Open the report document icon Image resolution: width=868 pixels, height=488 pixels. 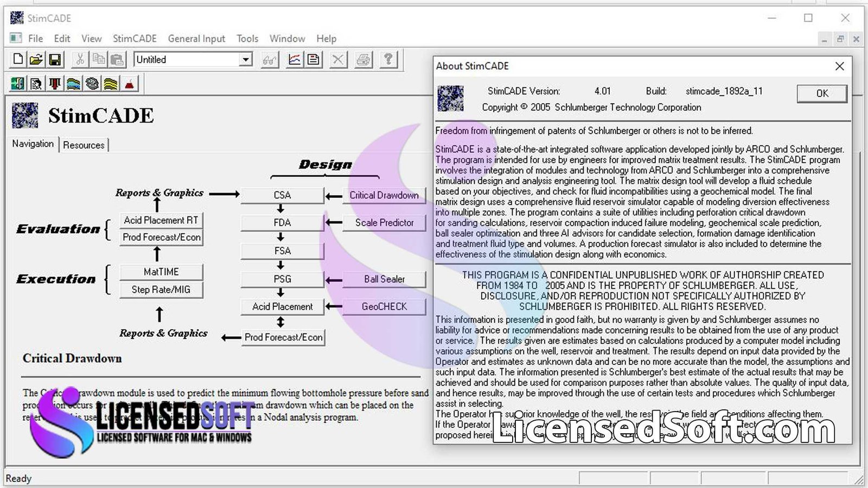[x=313, y=59]
